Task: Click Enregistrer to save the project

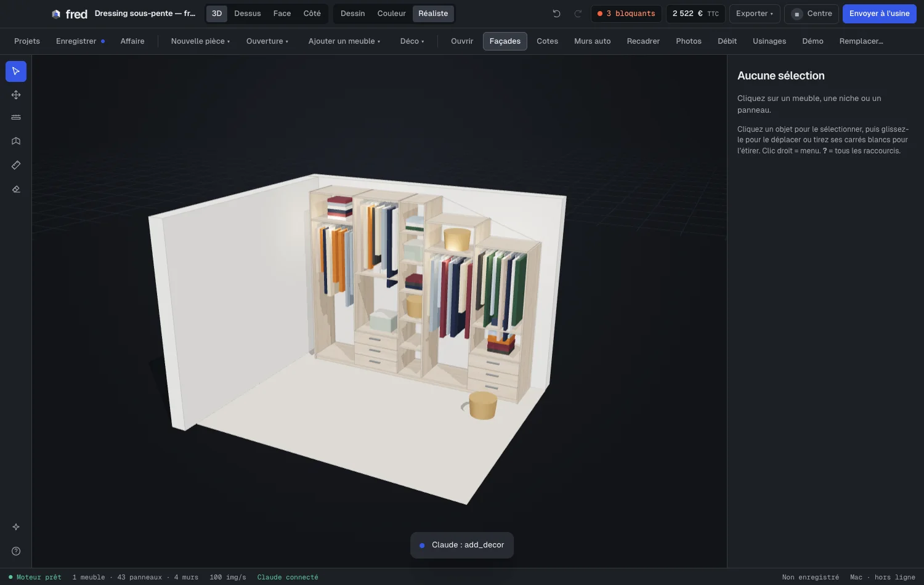Action: click(80, 41)
